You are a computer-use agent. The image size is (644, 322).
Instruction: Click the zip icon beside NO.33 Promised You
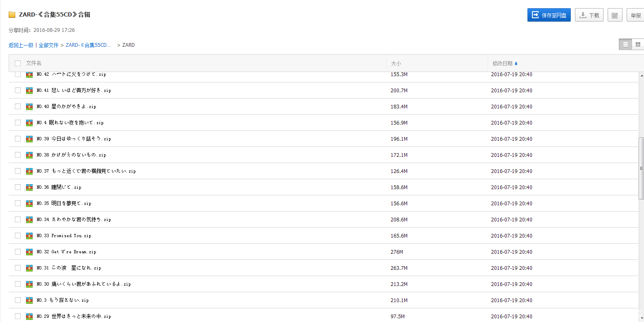click(29, 235)
